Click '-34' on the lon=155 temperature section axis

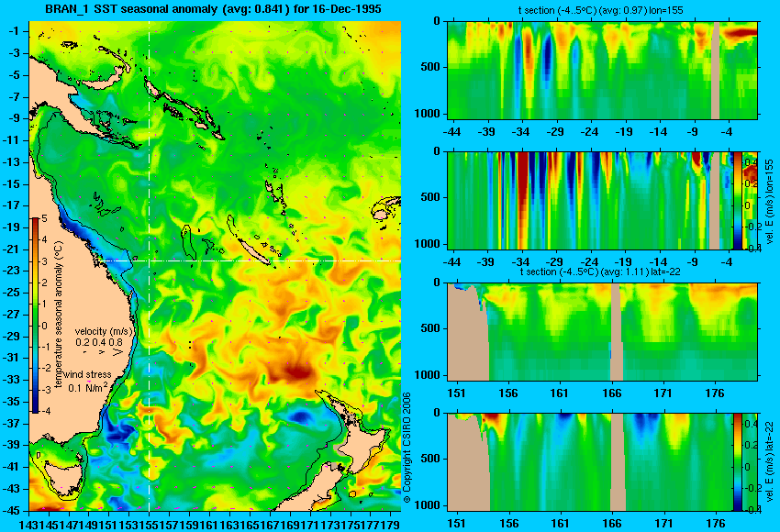tap(520, 132)
